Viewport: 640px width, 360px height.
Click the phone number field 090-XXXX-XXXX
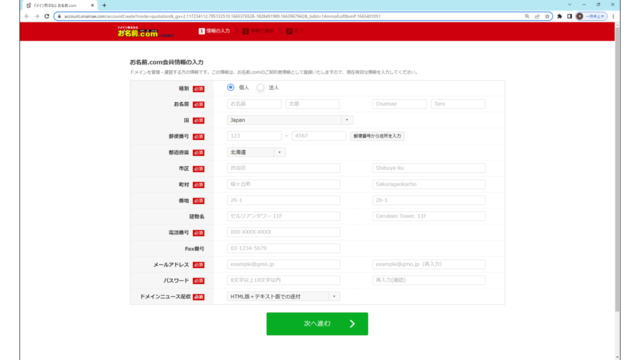284,232
